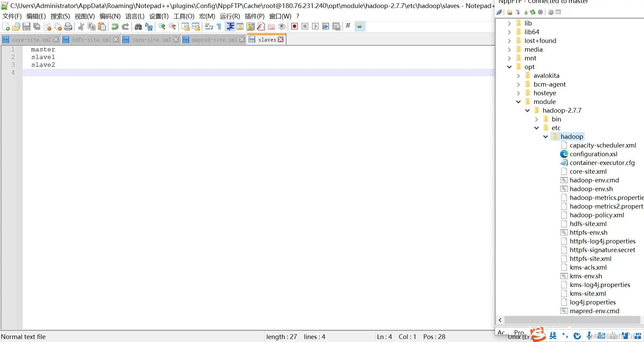Expand the lib64 folder
644x342 pixels.
509,32
